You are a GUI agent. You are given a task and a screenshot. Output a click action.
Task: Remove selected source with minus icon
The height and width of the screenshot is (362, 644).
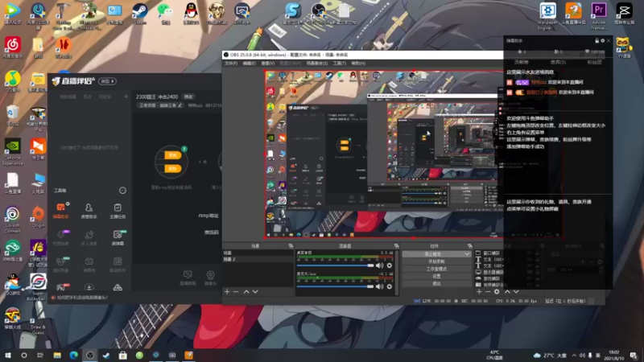pyautogui.click(x=488, y=291)
